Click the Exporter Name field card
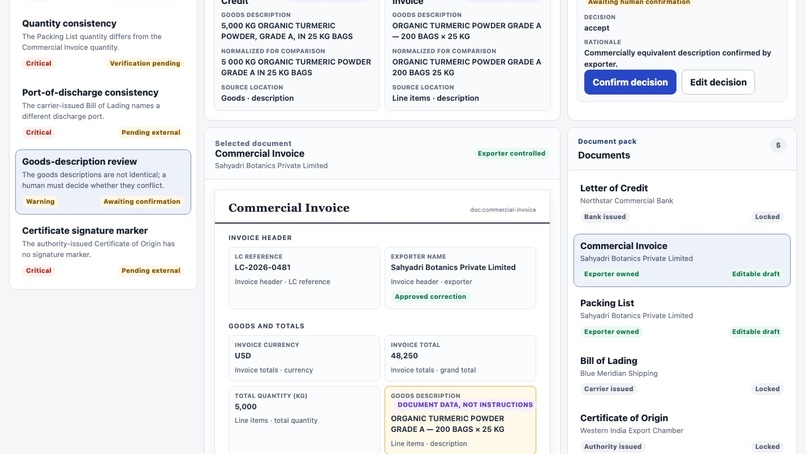Screen dimensions: 806x454 460,278
